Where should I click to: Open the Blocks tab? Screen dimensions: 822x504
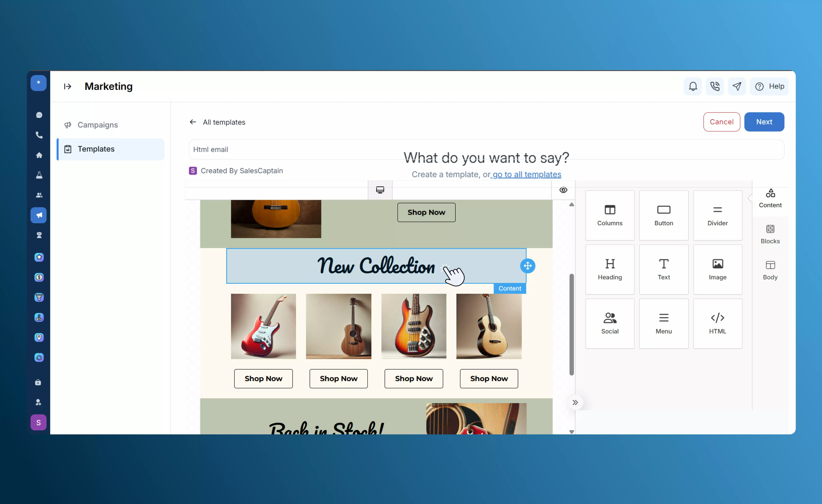770,234
